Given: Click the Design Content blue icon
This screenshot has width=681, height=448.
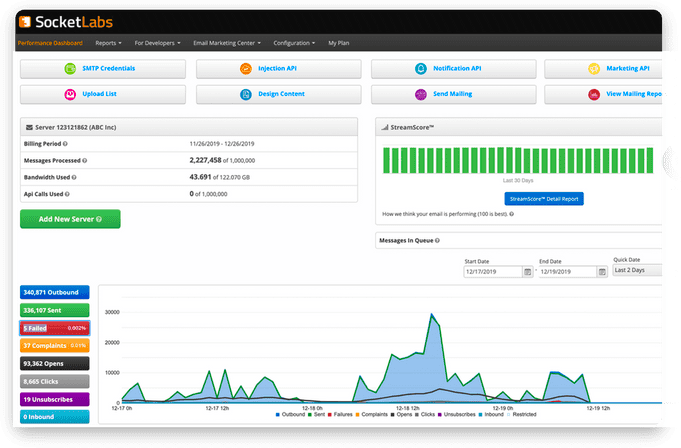Looking at the screenshot, I should click(246, 94).
